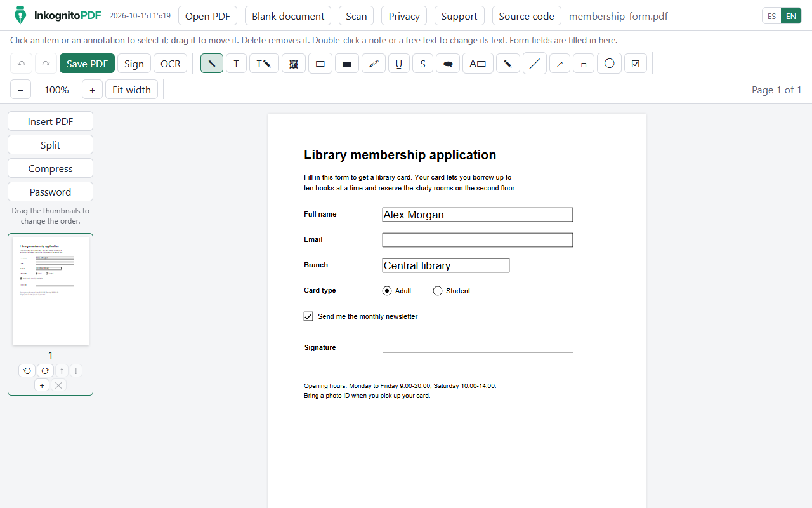Open the Sign tool

point(134,63)
